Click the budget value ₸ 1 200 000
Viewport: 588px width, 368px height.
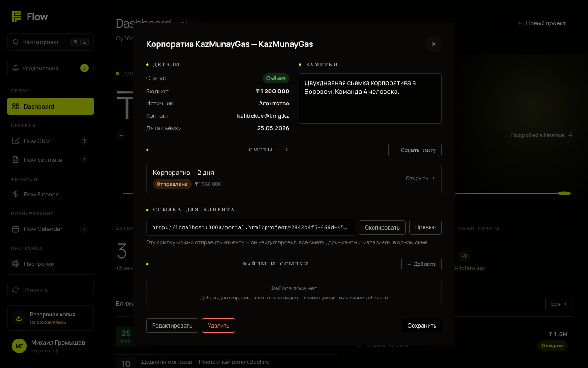(x=272, y=91)
